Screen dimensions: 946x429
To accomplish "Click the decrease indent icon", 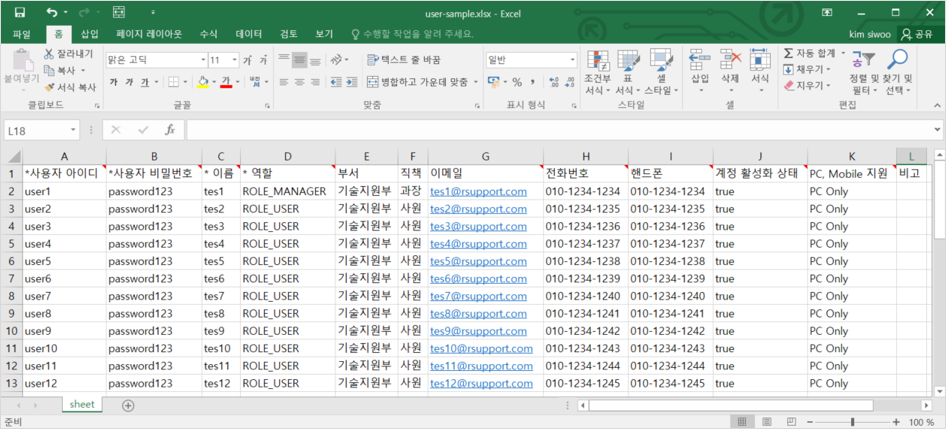I will point(337,81).
